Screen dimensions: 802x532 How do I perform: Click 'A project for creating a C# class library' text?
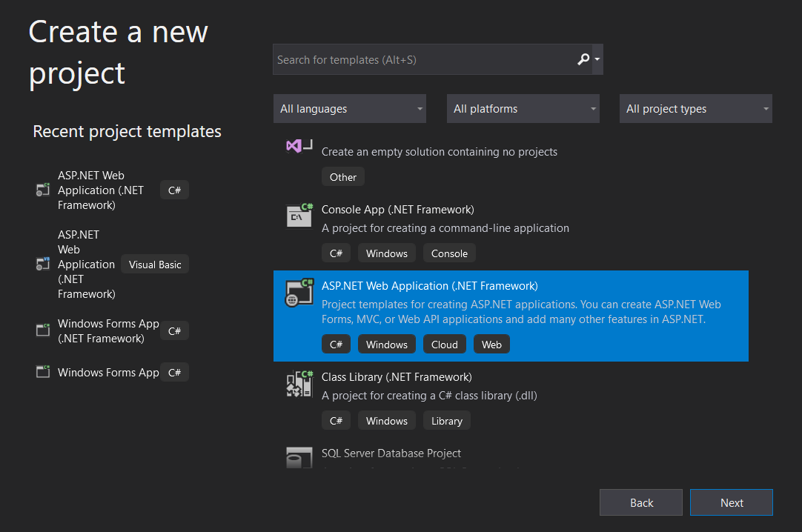pos(429,396)
